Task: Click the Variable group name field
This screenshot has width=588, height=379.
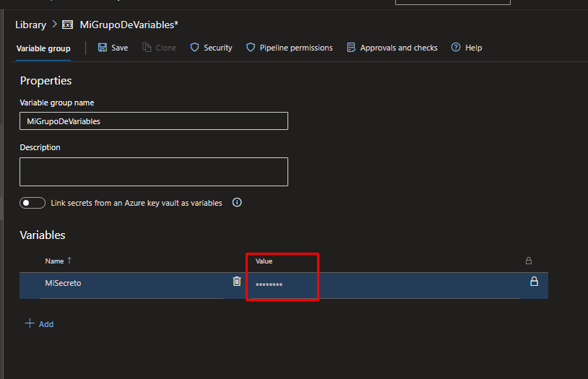Action: 154,121
